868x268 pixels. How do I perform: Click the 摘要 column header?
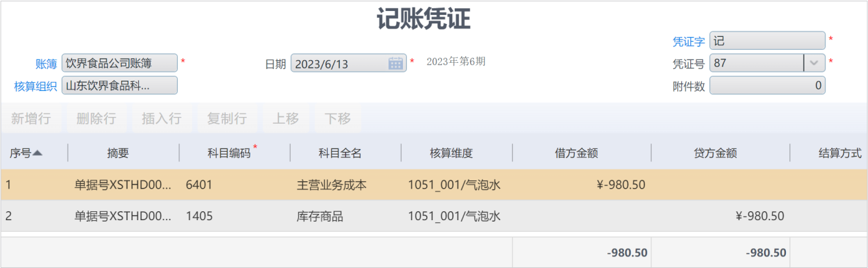click(118, 153)
